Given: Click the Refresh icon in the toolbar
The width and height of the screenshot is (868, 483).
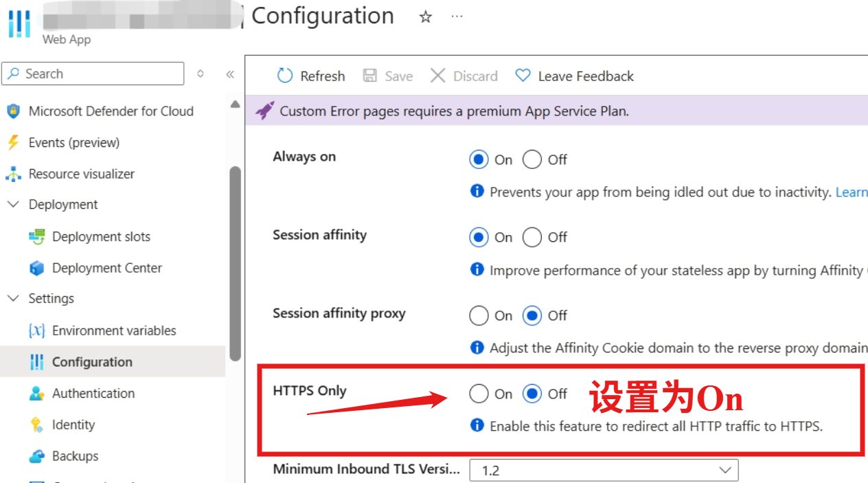Looking at the screenshot, I should click(285, 76).
